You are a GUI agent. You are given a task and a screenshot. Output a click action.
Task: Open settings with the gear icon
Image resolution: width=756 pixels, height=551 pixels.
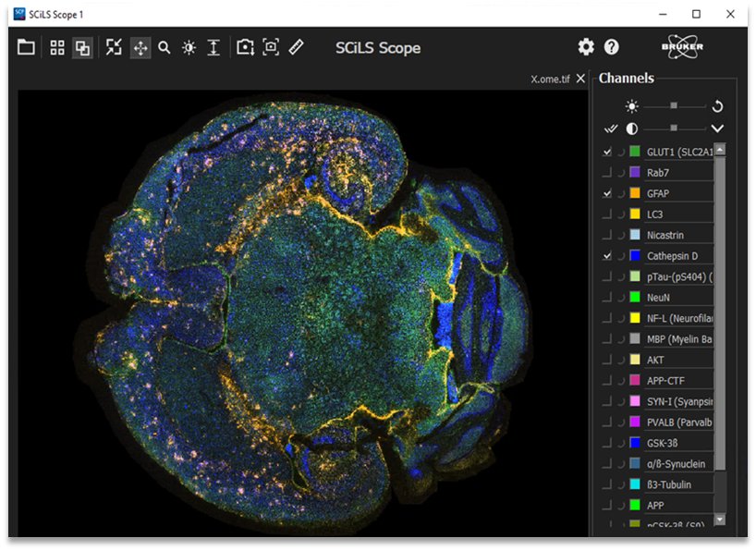[x=586, y=47]
